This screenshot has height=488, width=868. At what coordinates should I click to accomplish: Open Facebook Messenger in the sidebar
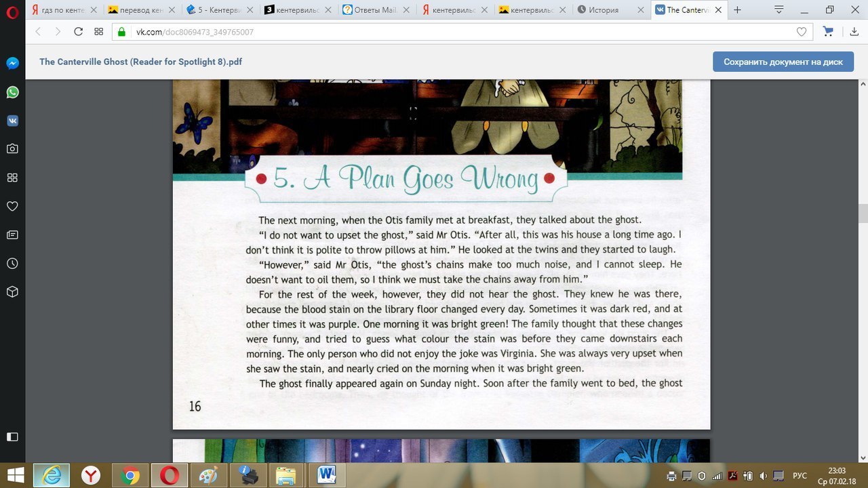12,63
